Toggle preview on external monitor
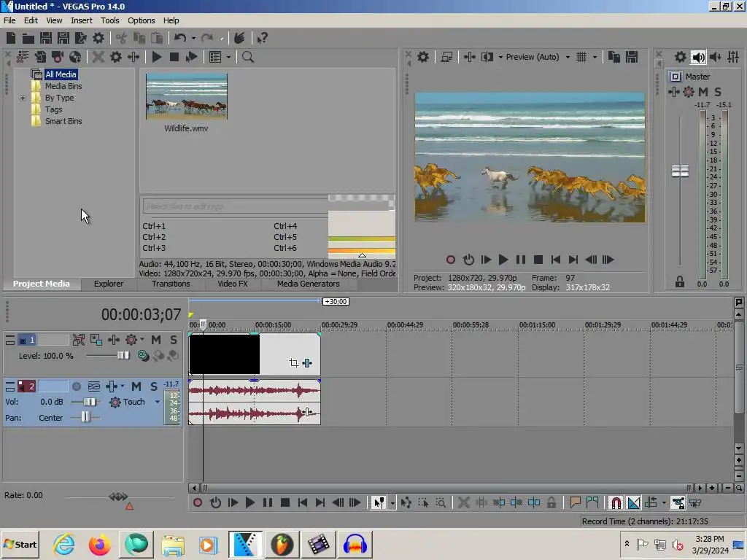The image size is (747, 560). tap(446, 57)
